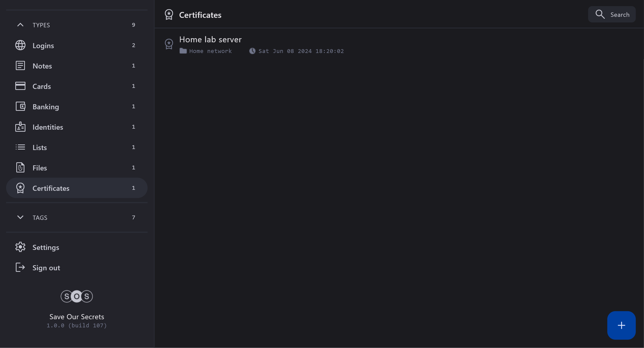Image resolution: width=644 pixels, height=348 pixels.
Task: Open the Home lab server certificate
Action: [x=210, y=40]
